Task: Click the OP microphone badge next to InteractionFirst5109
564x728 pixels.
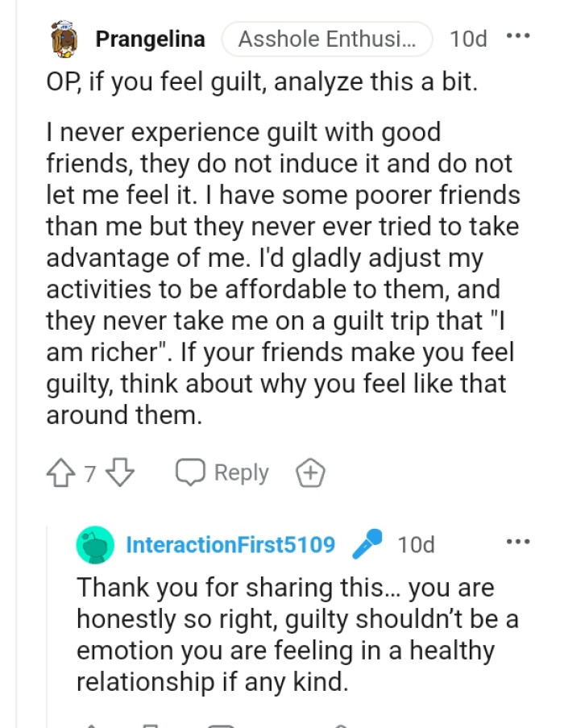Action: click(x=367, y=544)
